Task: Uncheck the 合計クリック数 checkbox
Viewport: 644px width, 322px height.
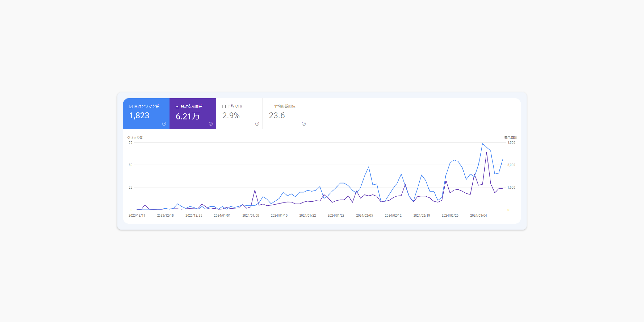Action: tap(131, 106)
